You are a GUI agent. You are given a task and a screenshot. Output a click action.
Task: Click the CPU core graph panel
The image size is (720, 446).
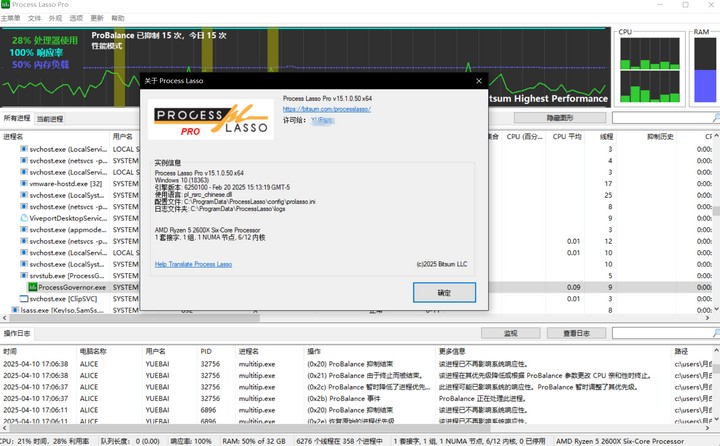pyautogui.click(x=649, y=70)
